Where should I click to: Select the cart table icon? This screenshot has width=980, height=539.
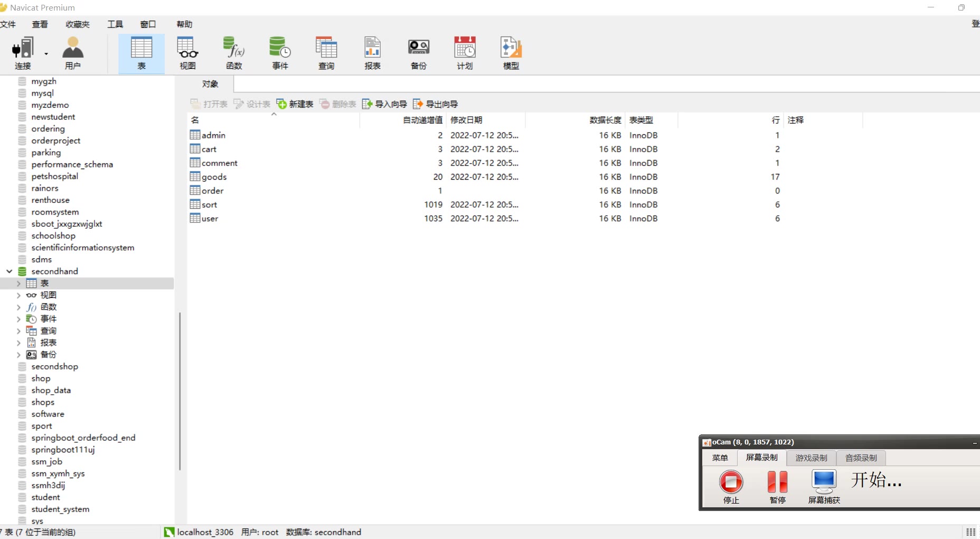point(195,148)
